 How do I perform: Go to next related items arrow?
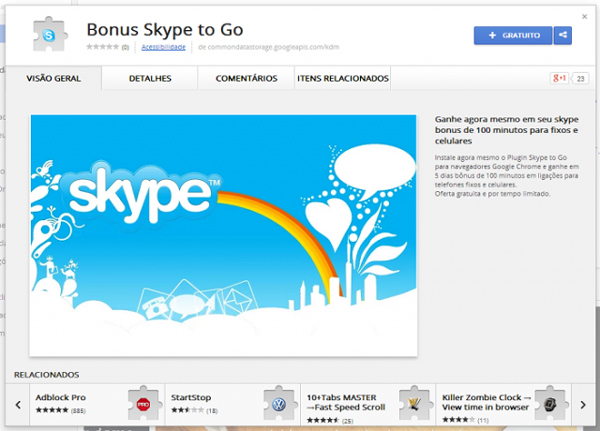coord(583,405)
